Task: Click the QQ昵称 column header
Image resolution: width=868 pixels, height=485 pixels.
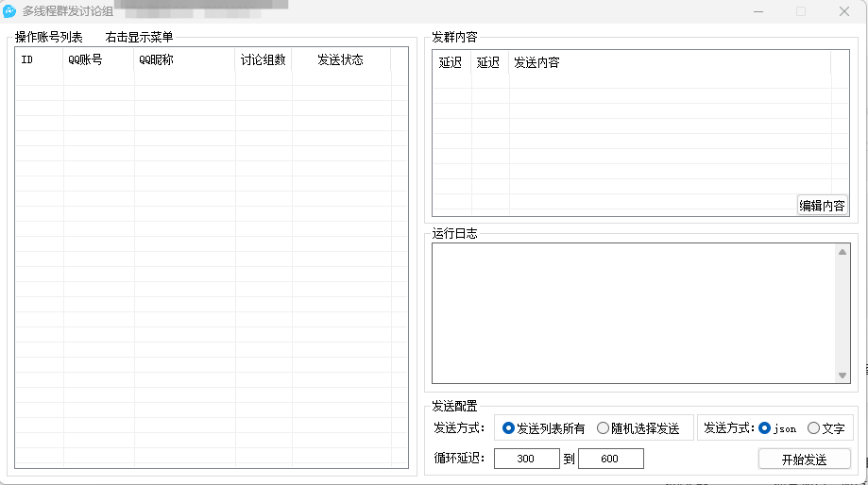Action: pyautogui.click(x=184, y=60)
